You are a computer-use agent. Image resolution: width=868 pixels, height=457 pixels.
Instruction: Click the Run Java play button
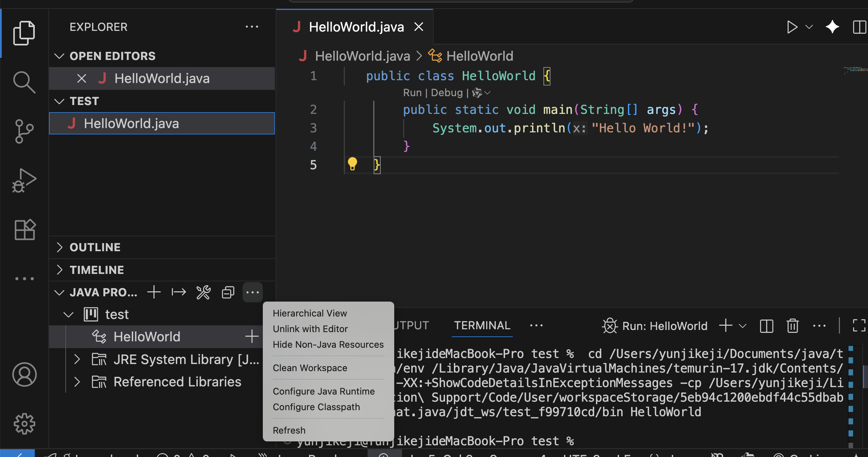[x=792, y=27]
